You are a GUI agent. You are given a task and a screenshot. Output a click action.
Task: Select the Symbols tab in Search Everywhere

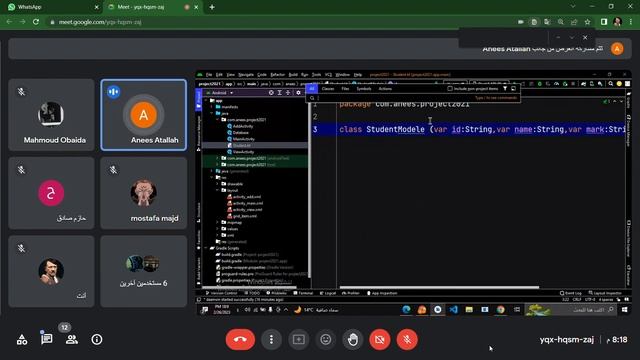(x=364, y=89)
